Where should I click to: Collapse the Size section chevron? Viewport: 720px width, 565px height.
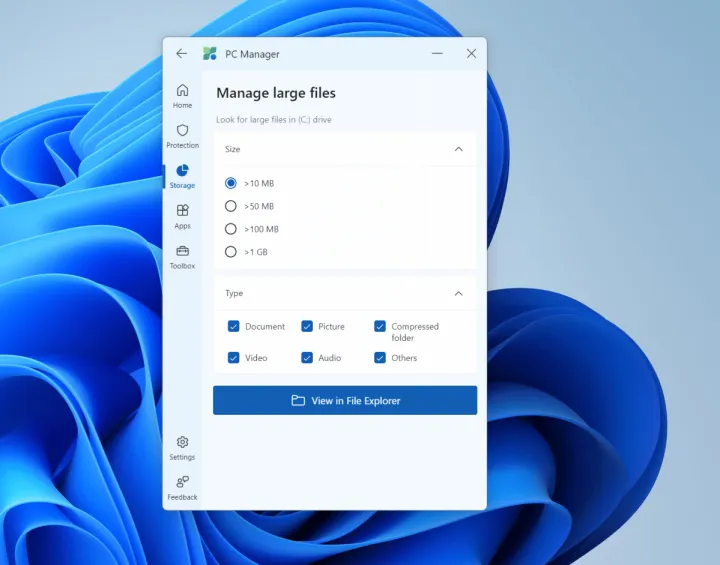458,149
